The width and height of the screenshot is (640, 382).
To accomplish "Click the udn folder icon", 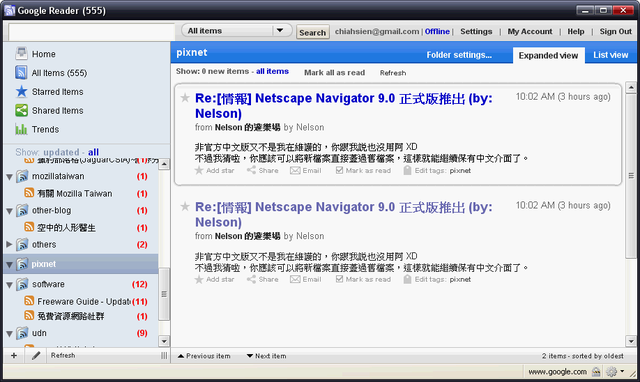I will click(22, 333).
